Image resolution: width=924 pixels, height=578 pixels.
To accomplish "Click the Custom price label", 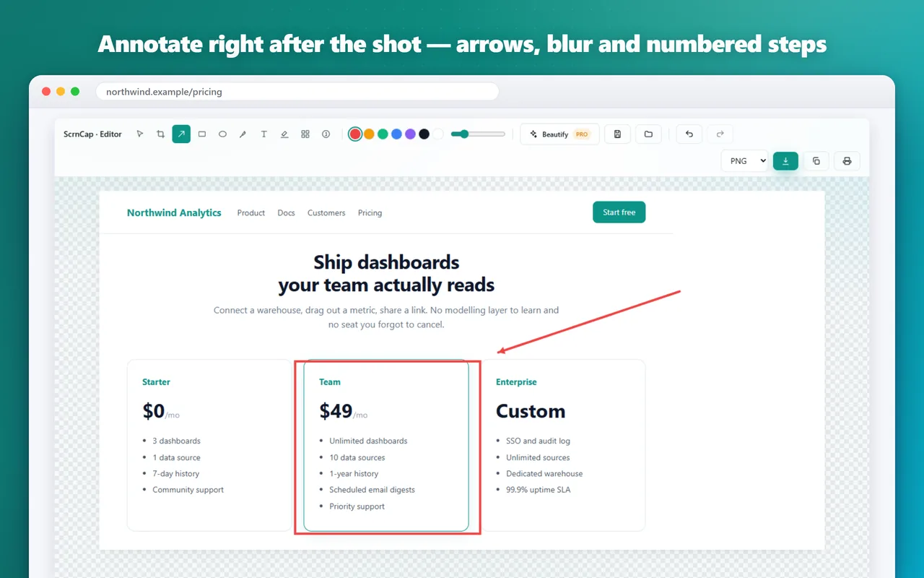I will click(531, 412).
